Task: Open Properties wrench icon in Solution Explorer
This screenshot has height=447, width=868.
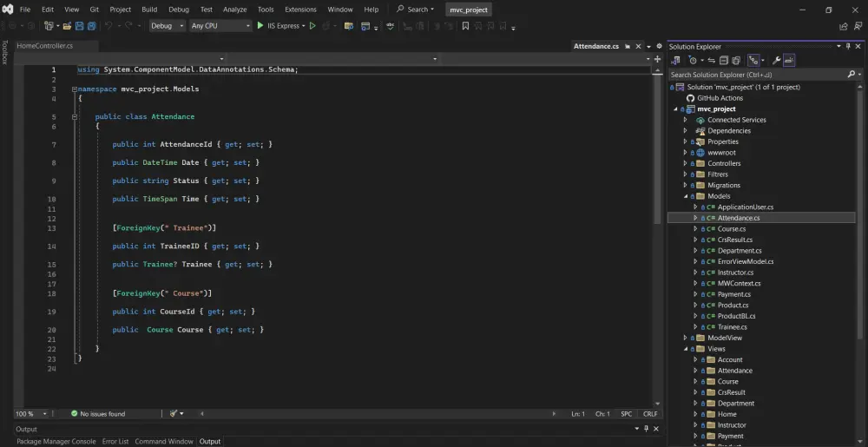Action: pos(776,61)
